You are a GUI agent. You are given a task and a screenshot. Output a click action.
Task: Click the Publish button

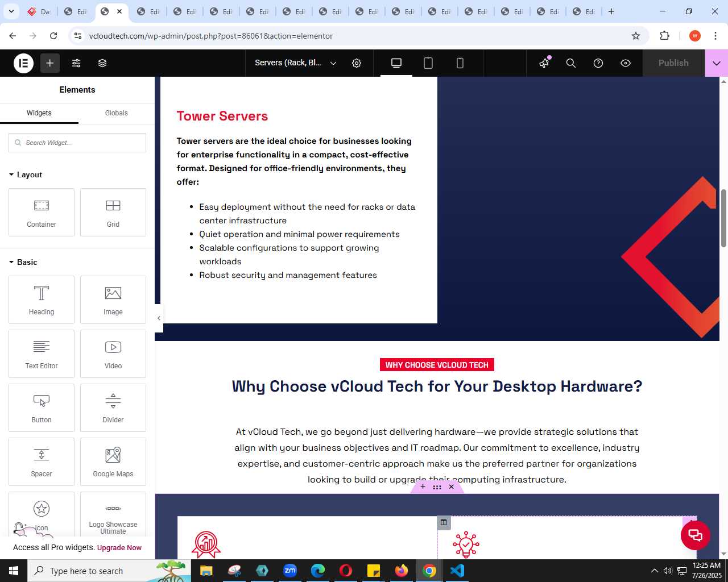[673, 63]
